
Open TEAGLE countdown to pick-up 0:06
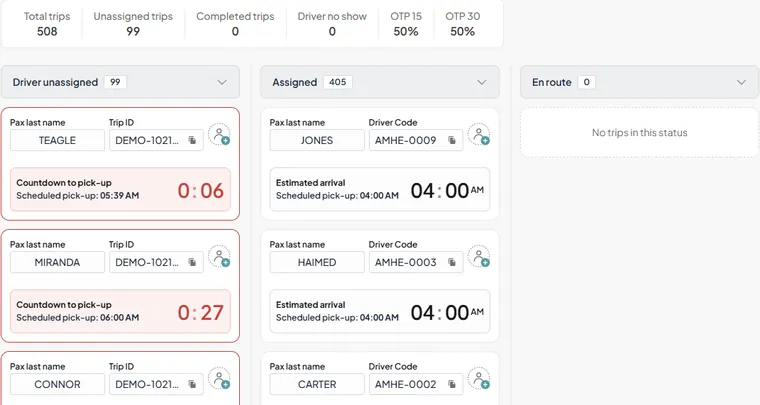tap(120, 189)
